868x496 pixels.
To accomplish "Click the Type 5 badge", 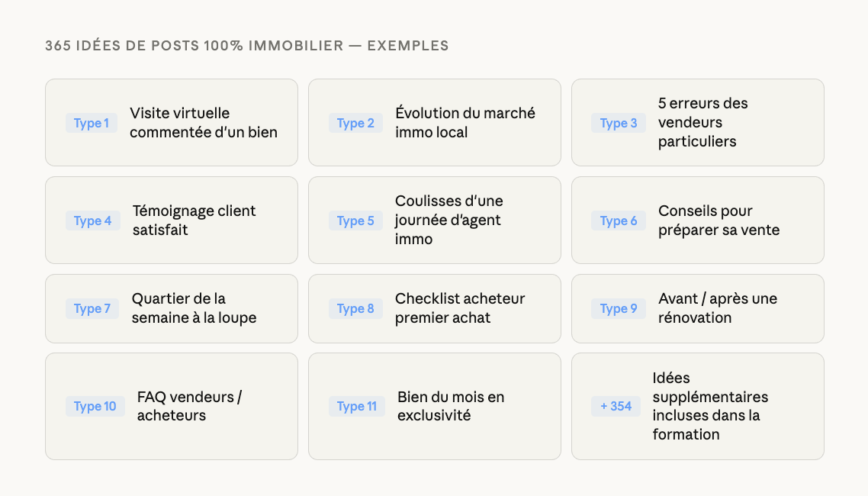I will point(355,221).
